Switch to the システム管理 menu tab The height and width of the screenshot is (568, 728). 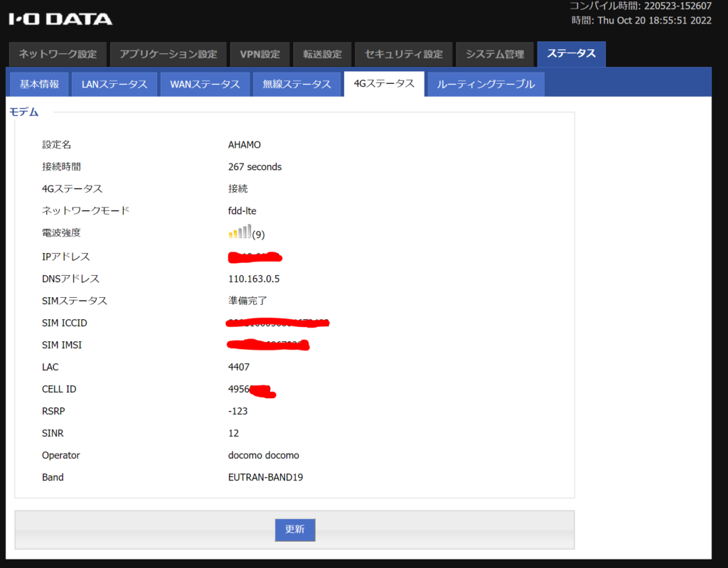[495, 55]
